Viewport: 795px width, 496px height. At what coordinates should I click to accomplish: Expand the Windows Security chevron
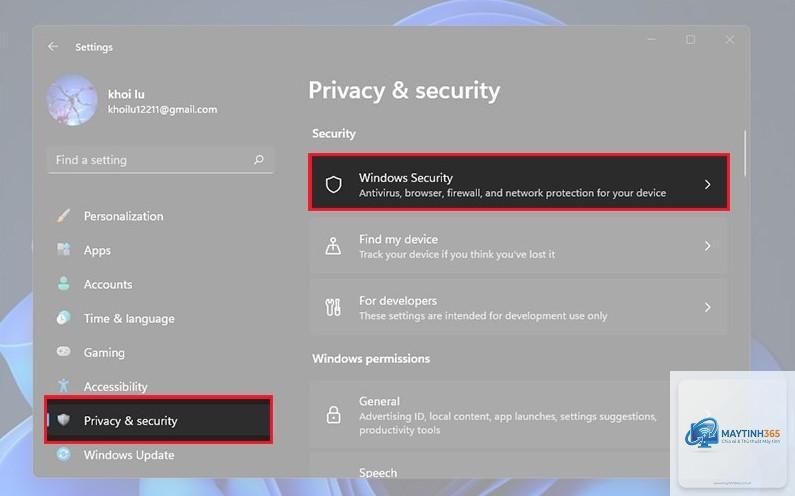point(707,185)
